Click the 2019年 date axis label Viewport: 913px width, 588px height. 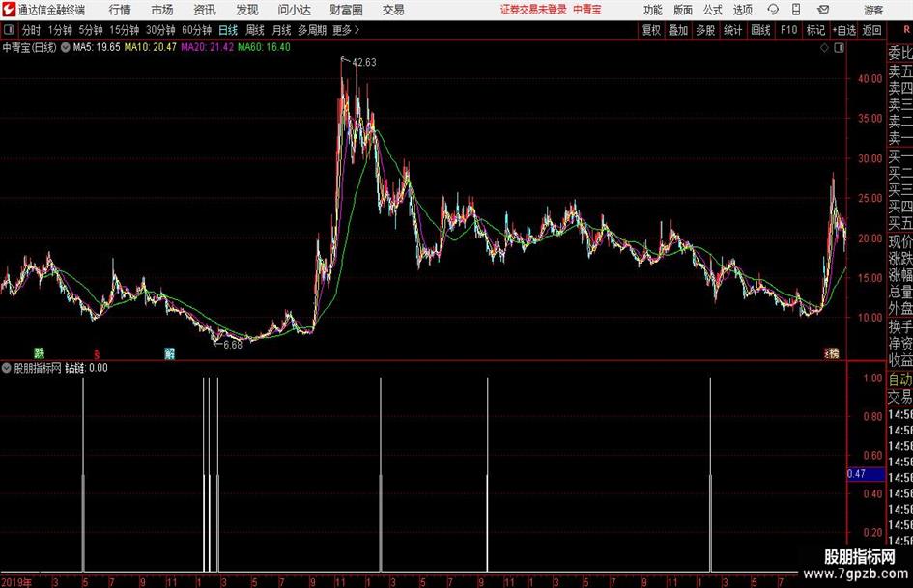pos(16,582)
